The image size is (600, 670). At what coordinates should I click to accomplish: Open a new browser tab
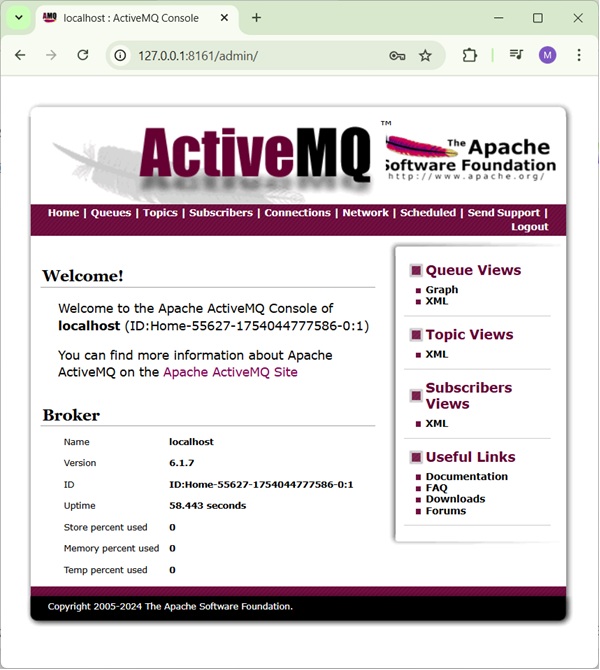256,18
